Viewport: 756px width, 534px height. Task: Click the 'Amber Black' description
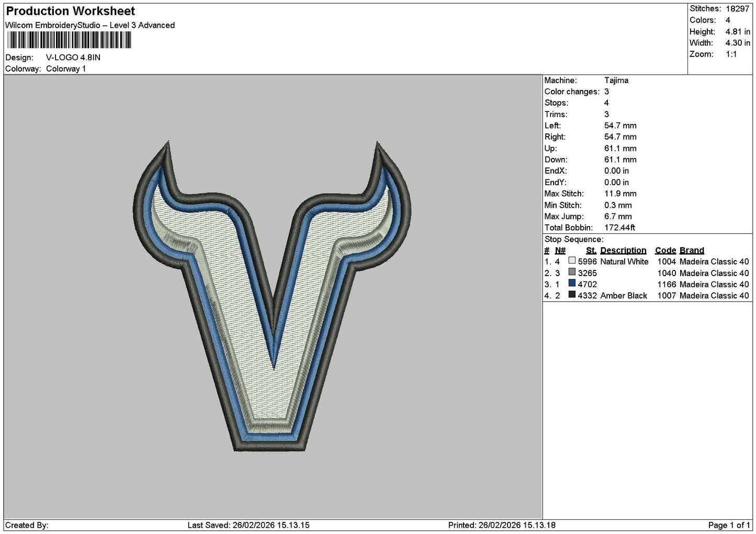tap(624, 296)
